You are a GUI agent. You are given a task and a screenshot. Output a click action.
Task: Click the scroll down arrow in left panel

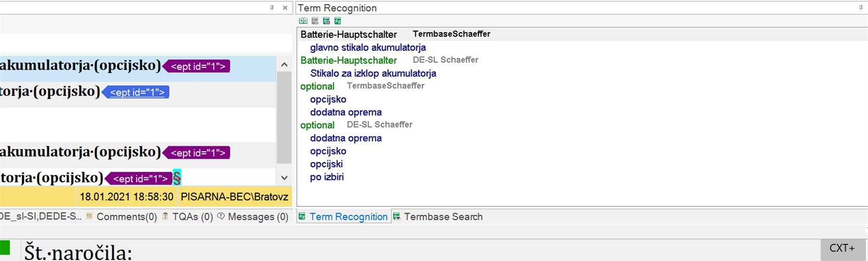coord(284,177)
